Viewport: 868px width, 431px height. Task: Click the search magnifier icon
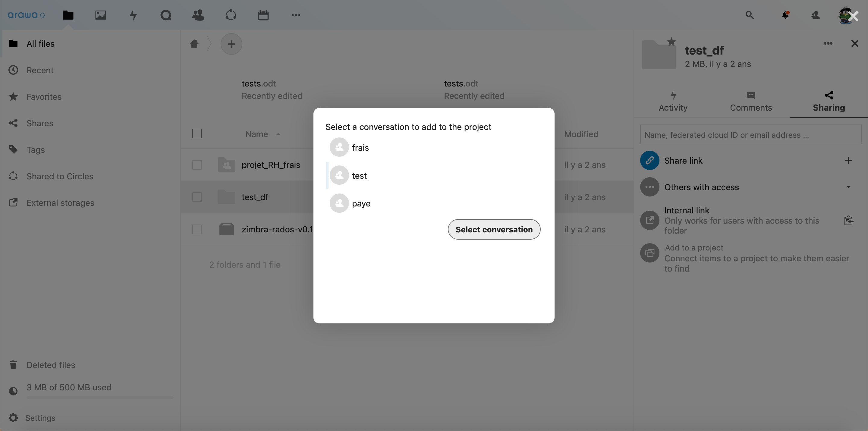point(749,15)
